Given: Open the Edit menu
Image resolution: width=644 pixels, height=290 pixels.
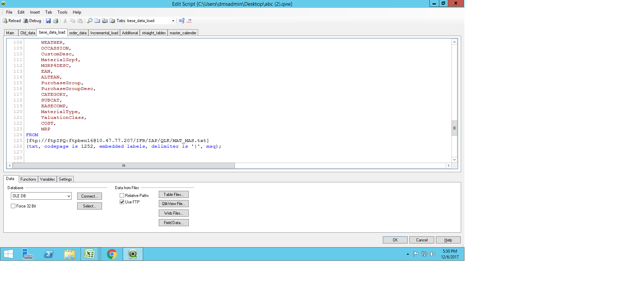Looking at the screenshot, I should pos(21,12).
